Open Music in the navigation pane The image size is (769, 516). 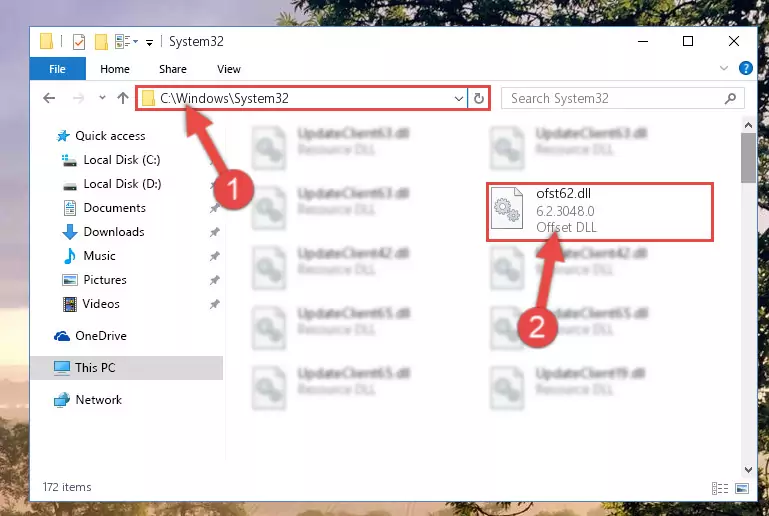point(100,256)
